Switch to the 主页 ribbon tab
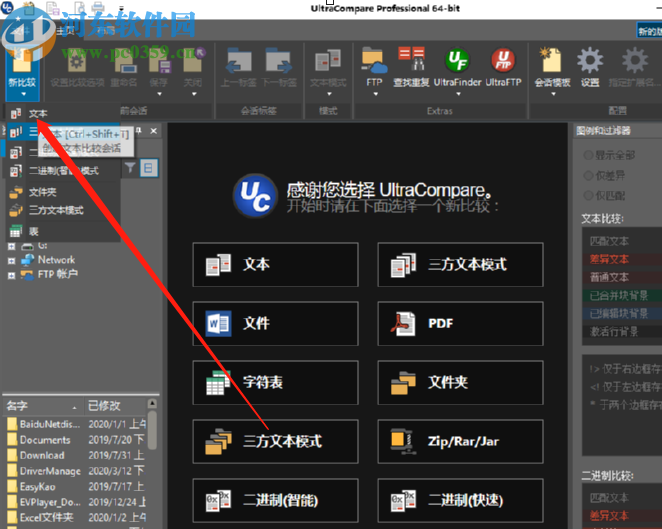Screen dimensions: 662x529 66,30
